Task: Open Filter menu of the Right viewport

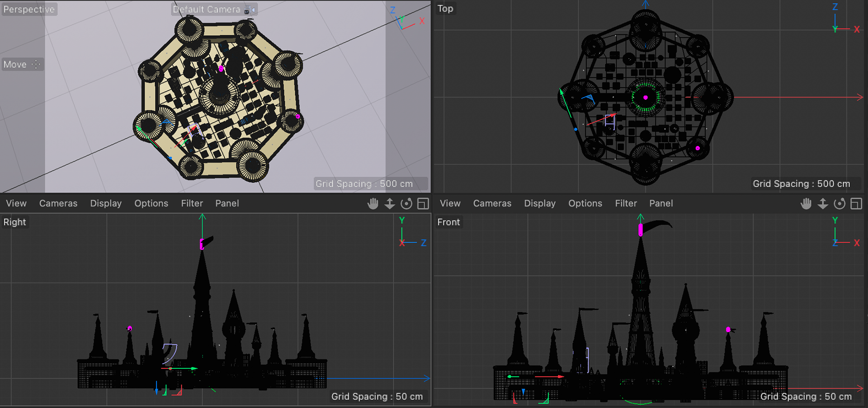Action: coord(192,203)
